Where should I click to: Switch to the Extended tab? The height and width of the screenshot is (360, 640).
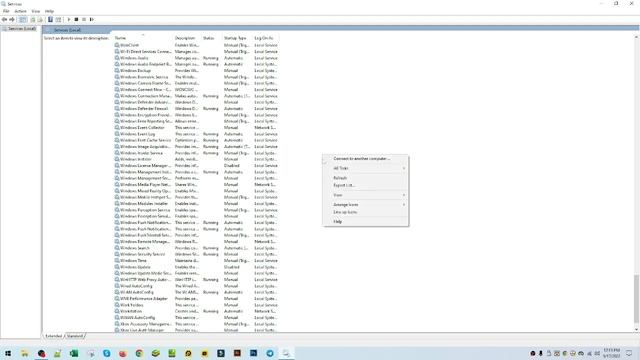pyautogui.click(x=53, y=336)
